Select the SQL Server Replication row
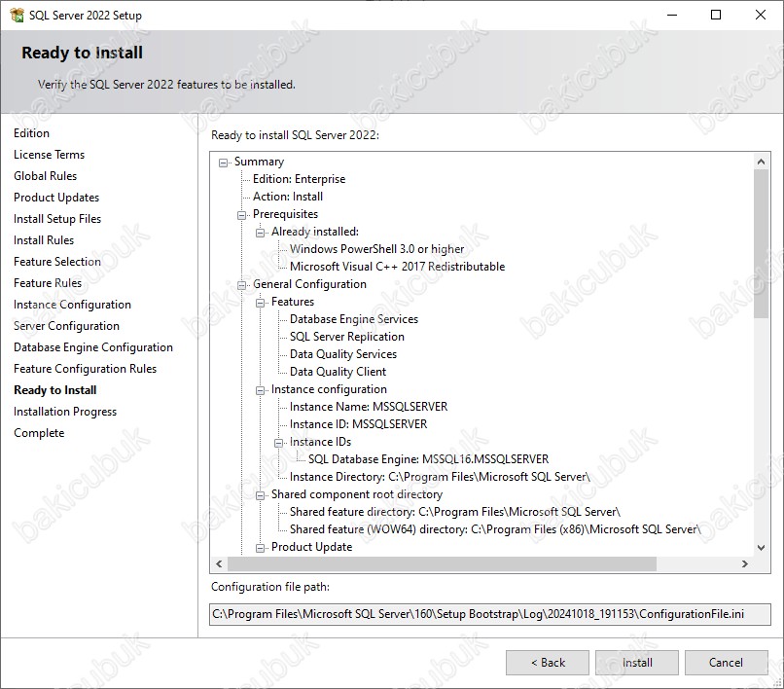Screen dimensions: 784x689 [347, 337]
